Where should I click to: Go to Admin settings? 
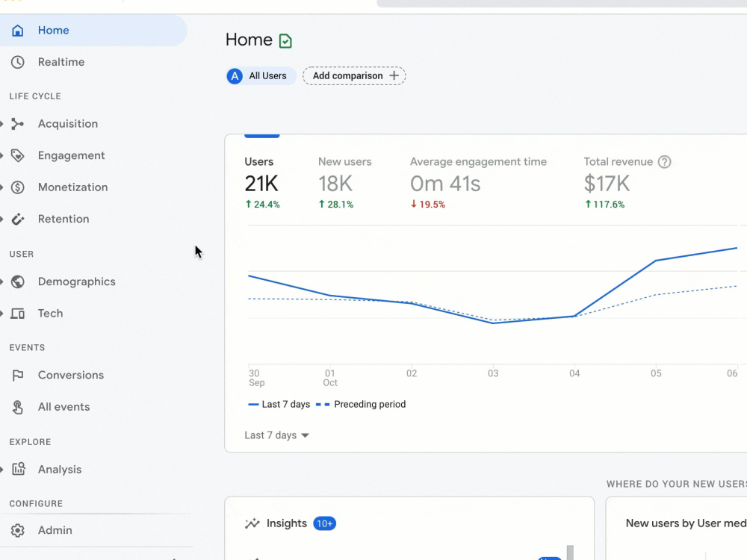pyautogui.click(x=55, y=530)
